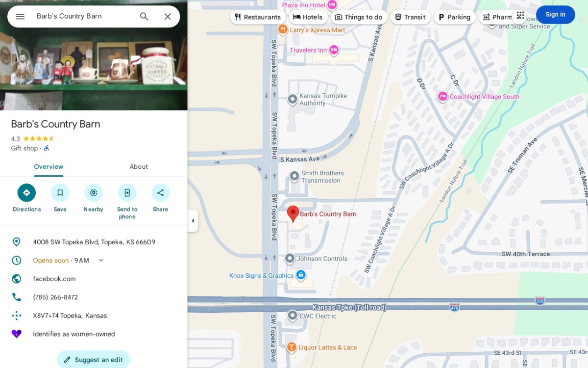This screenshot has height=368, width=588.
Task: Click Identifies as women-owned text
Action: click(x=74, y=334)
